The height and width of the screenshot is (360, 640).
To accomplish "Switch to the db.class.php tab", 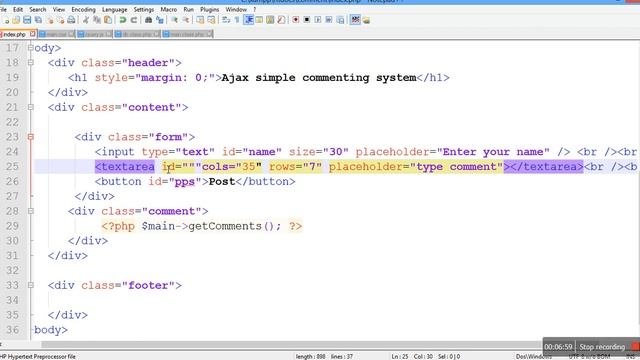I will pos(137,34).
